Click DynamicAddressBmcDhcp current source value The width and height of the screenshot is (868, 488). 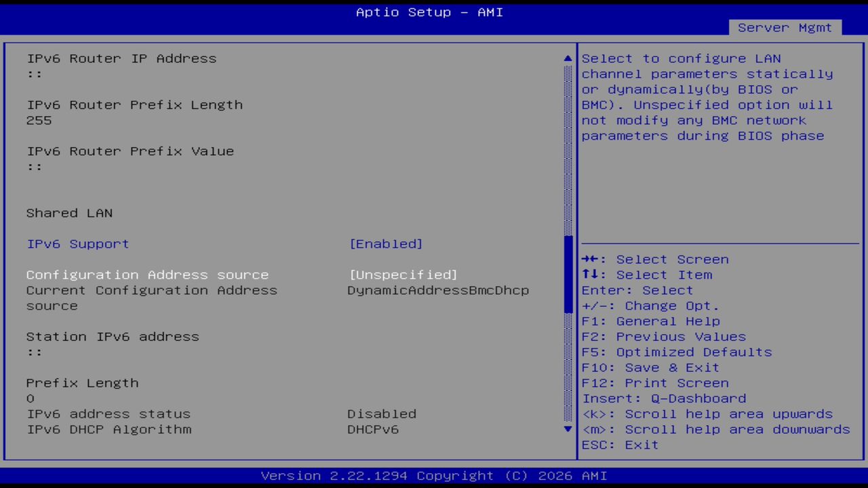pyautogui.click(x=438, y=290)
